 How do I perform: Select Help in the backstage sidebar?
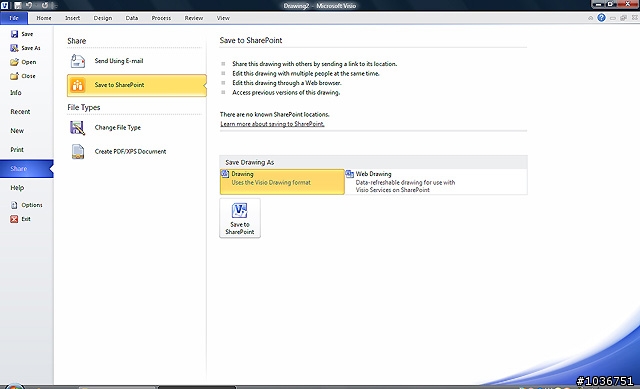coord(17,188)
